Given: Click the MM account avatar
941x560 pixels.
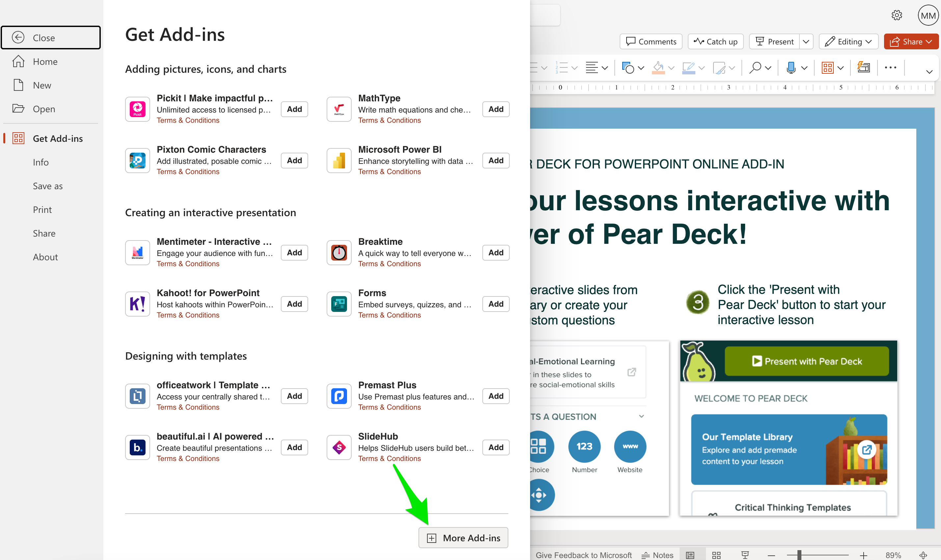Looking at the screenshot, I should (x=928, y=15).
